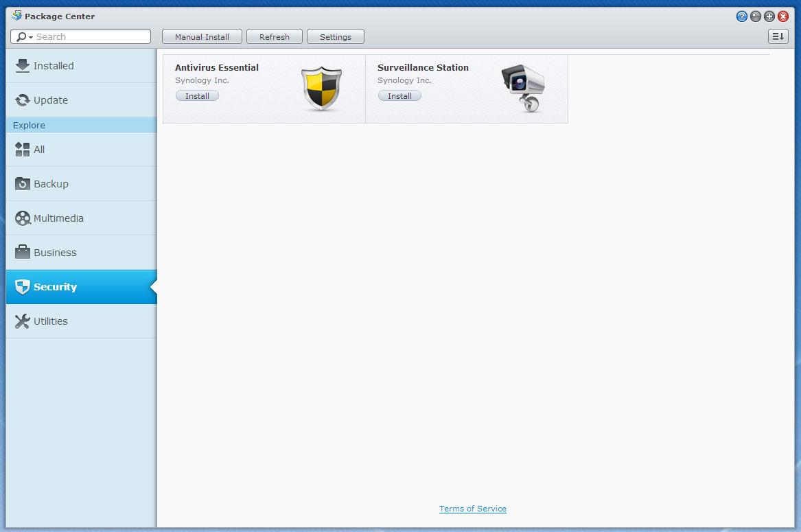The image size is (801, 532).
Task: Click the Package Center title icon
Action: point(16,15)
